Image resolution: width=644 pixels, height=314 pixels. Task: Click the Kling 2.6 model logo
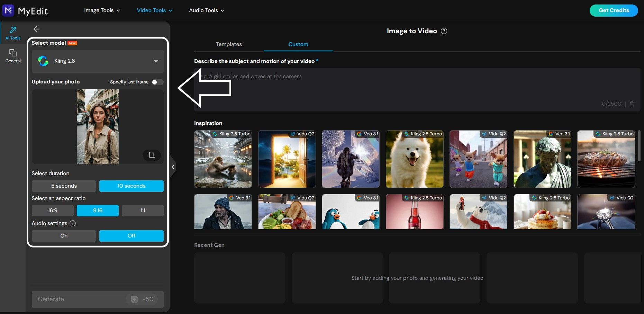click(43, 61)
